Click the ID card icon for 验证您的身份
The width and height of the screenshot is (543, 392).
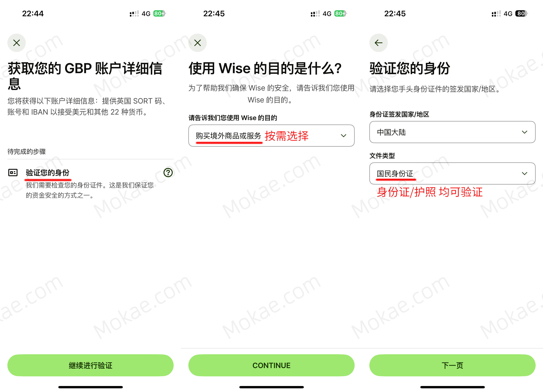(x=13, y=172)
